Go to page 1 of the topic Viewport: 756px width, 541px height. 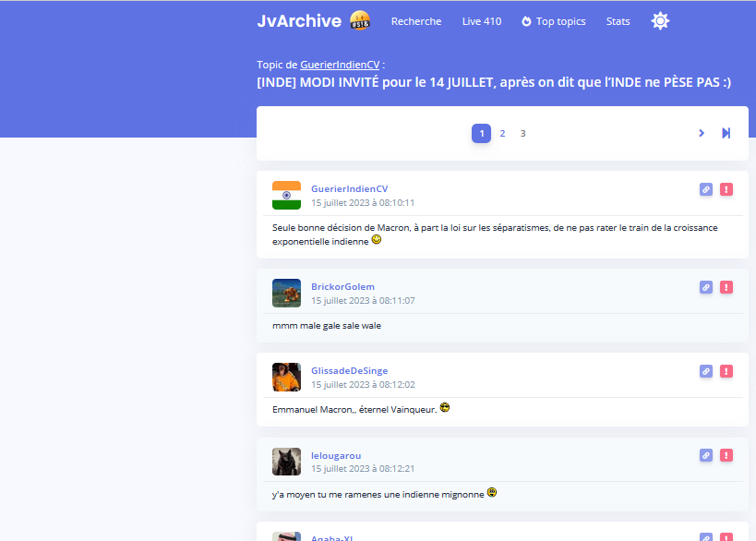481,133
